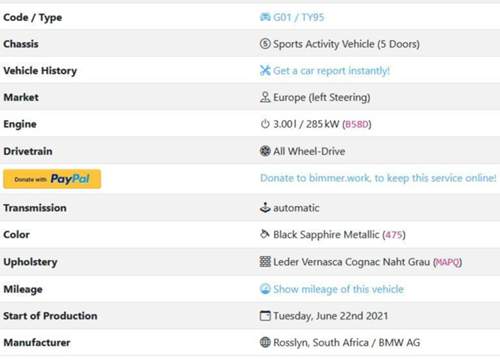
Task: Click the upholstery grid icon beside Leder Vernasca
Action: click(265, 262)
